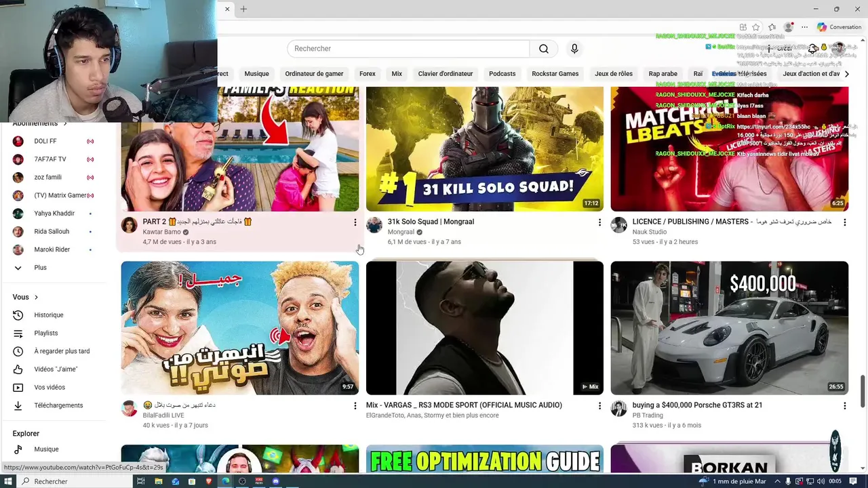Viewport: 868px width, 488px height.
Task: Open Copilot Conversation button
Action: pos(839,27)
